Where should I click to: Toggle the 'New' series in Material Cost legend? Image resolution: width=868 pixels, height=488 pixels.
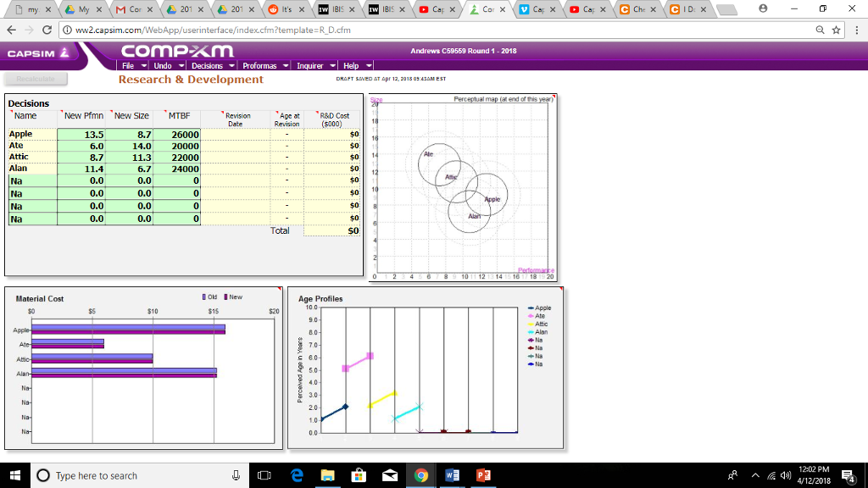(x=236, y=295)
